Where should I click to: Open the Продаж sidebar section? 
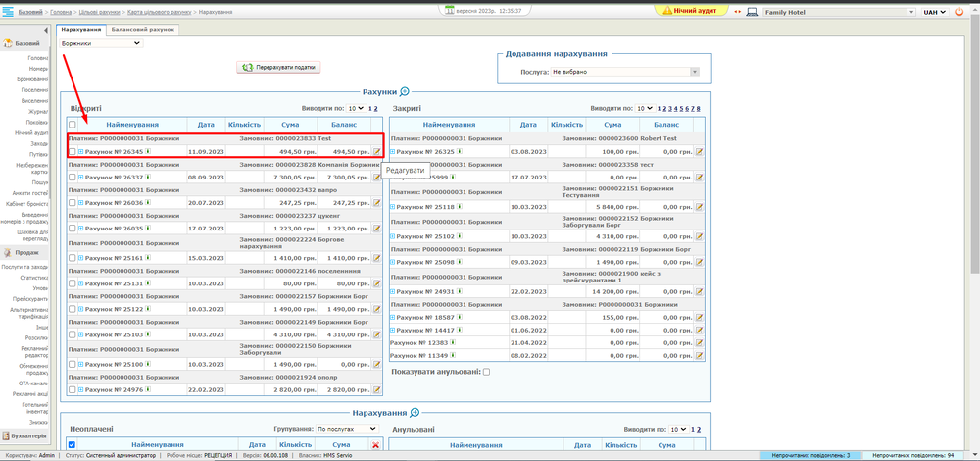pyautogui.click(x=24, y=252)
